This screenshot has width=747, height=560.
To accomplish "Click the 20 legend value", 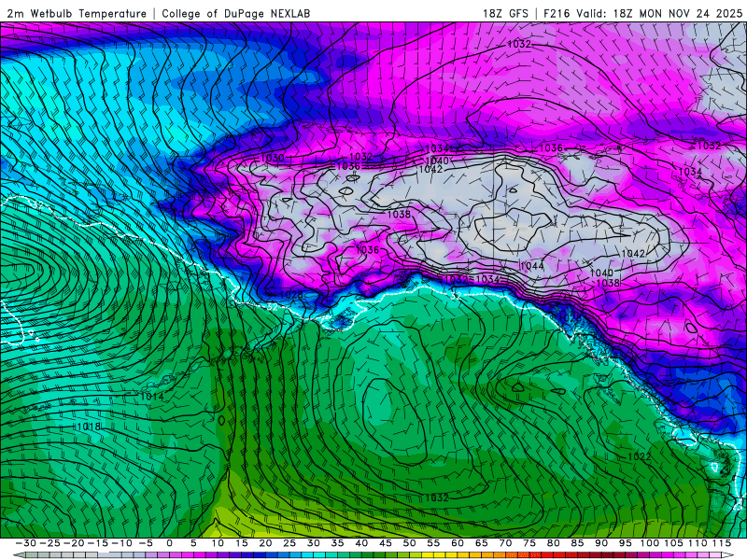I will click(265, 543).
